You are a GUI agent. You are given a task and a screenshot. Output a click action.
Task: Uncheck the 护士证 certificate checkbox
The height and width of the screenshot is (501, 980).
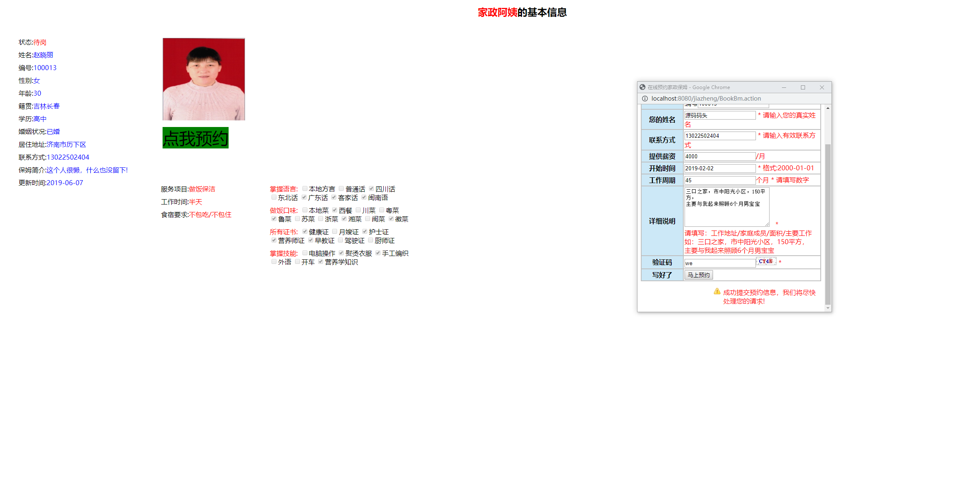pos(364,231)
